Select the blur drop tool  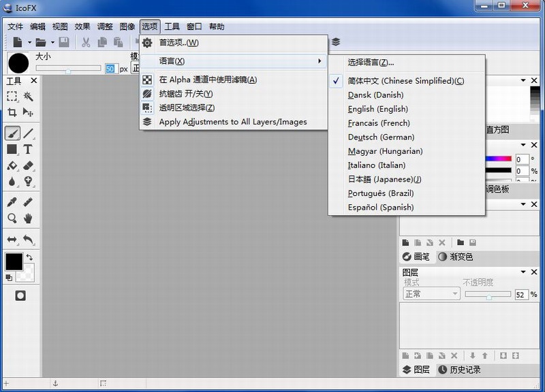pyautogui.click(x=12, y=181)
